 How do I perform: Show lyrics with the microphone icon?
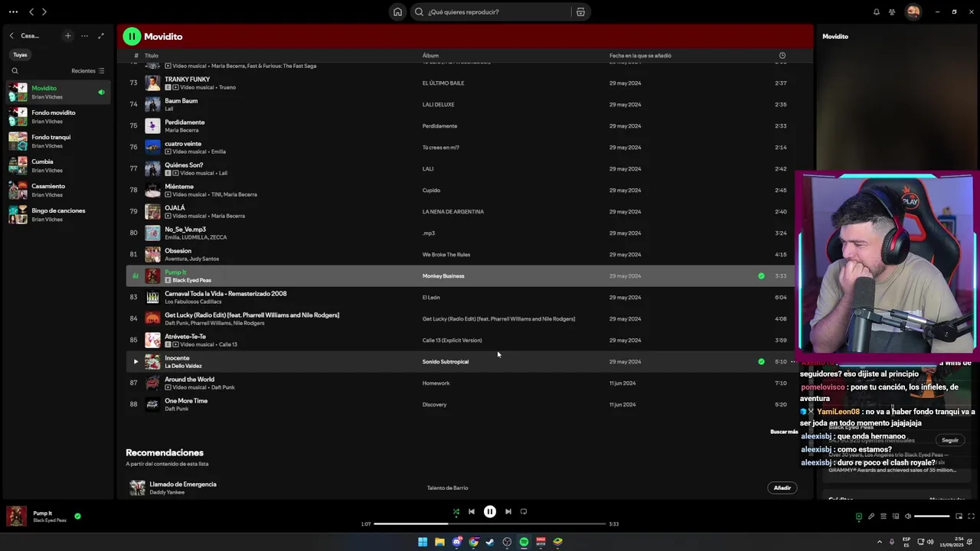point(871,517)
